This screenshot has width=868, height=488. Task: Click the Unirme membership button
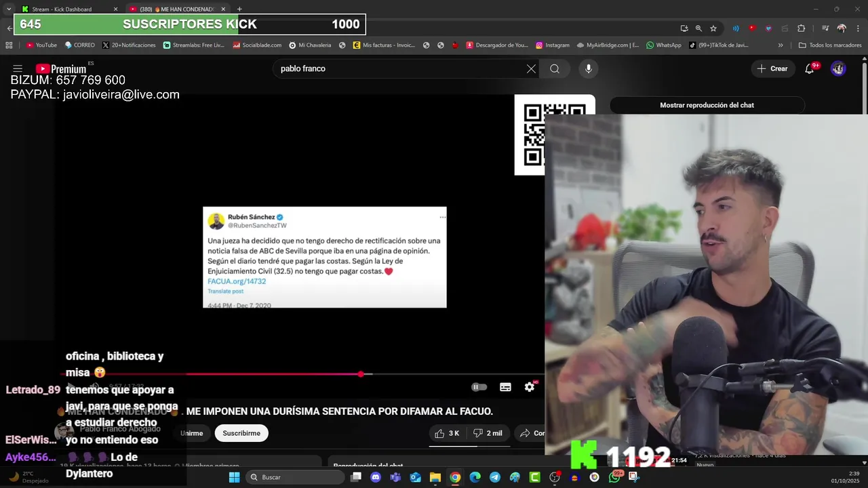pos(191,433)
